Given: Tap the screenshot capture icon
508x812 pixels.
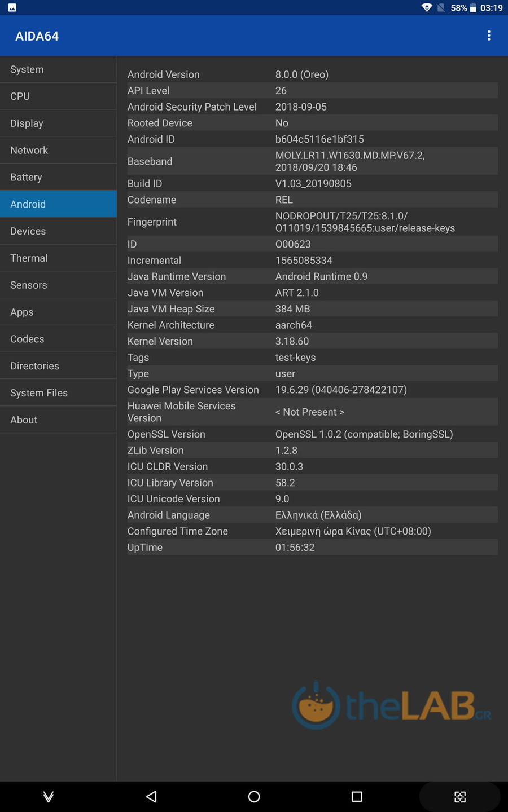Looking at the screenshot, I should [460, 797].
